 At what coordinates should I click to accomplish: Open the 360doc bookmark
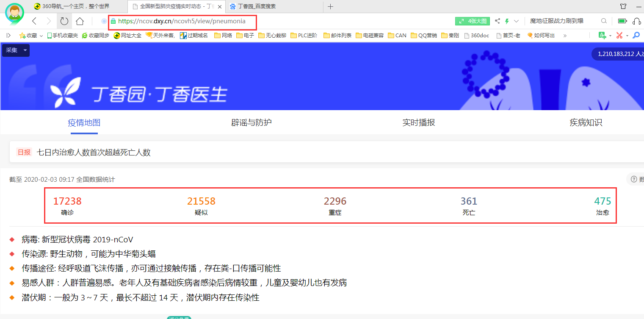(477, 36)
